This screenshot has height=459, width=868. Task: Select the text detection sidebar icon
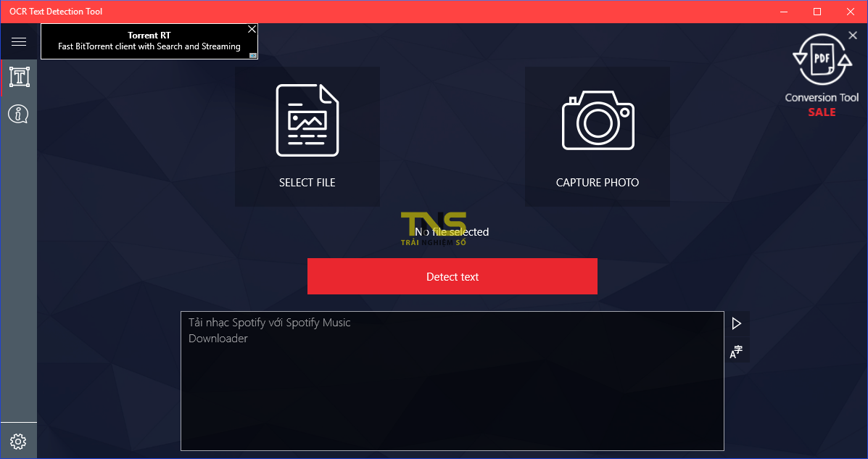click(19, 77)
